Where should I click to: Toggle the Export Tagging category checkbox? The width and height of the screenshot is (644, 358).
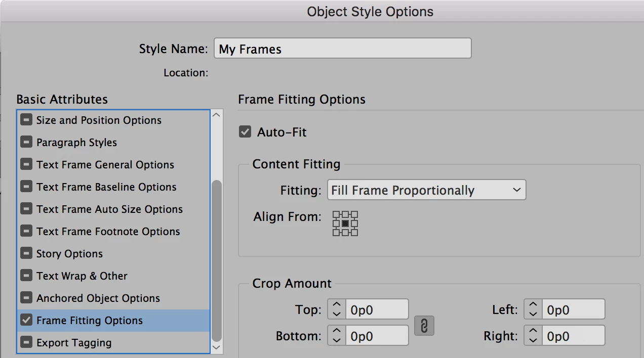pos(26,343)
